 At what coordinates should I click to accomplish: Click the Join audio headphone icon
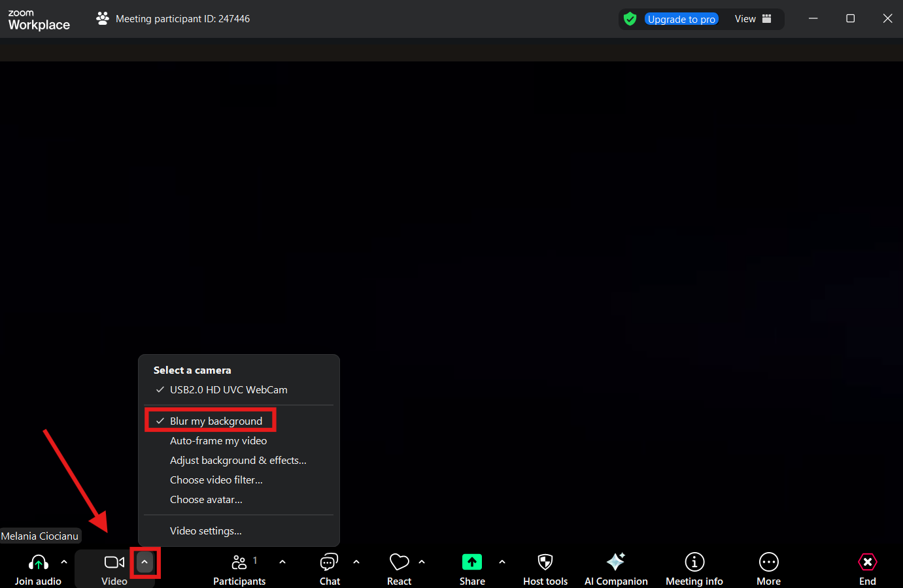coord(38,563)
